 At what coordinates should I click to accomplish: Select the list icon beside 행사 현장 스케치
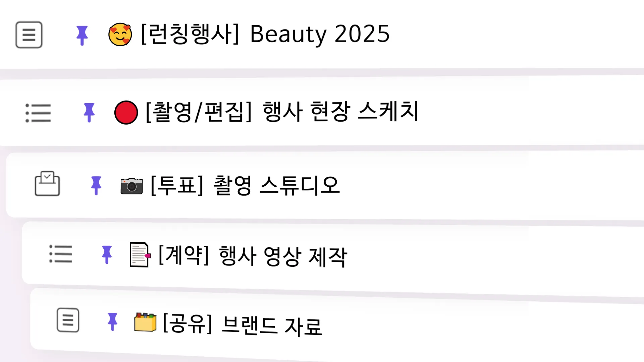click(x=38, y=113)
